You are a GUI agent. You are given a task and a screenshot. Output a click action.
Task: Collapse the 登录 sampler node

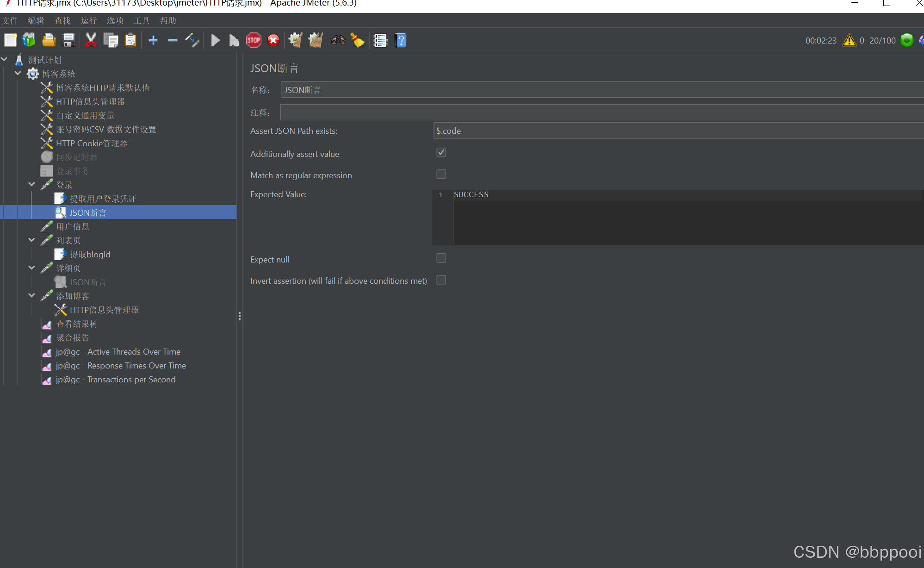click(x=31, y=185)
